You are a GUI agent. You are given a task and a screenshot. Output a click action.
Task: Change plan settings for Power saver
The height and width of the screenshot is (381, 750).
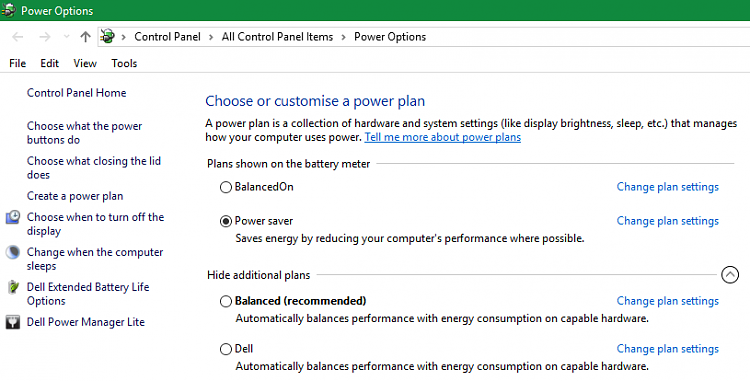pos(668,221)
